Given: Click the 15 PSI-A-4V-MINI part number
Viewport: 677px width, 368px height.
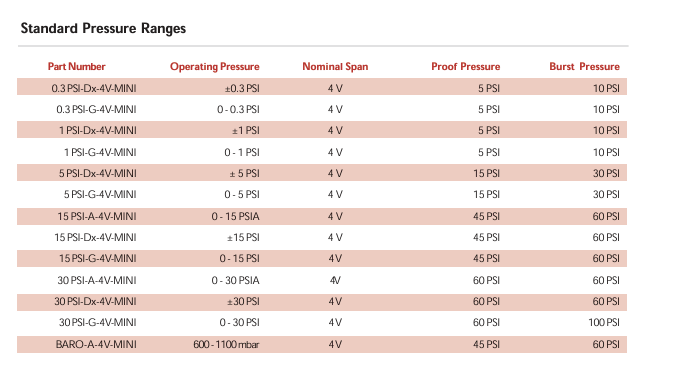Looking at the screenshot, I should click(97, 216).
